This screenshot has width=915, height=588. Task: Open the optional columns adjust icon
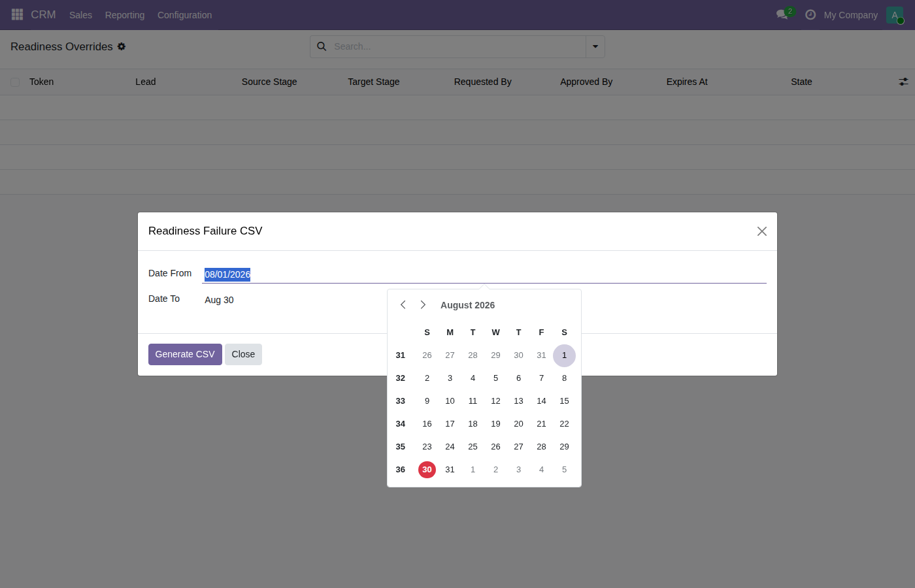903,82
